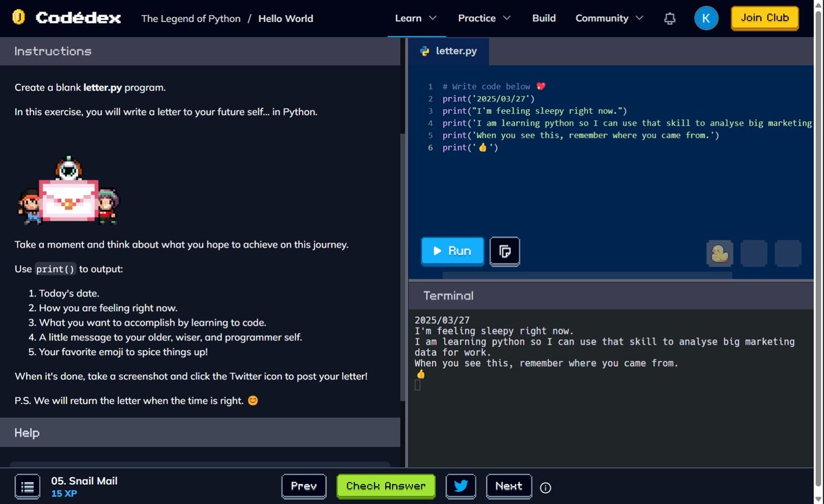Click code line 'When you see this'
This screenshot has height=504, width=824.
click(581, 136)
